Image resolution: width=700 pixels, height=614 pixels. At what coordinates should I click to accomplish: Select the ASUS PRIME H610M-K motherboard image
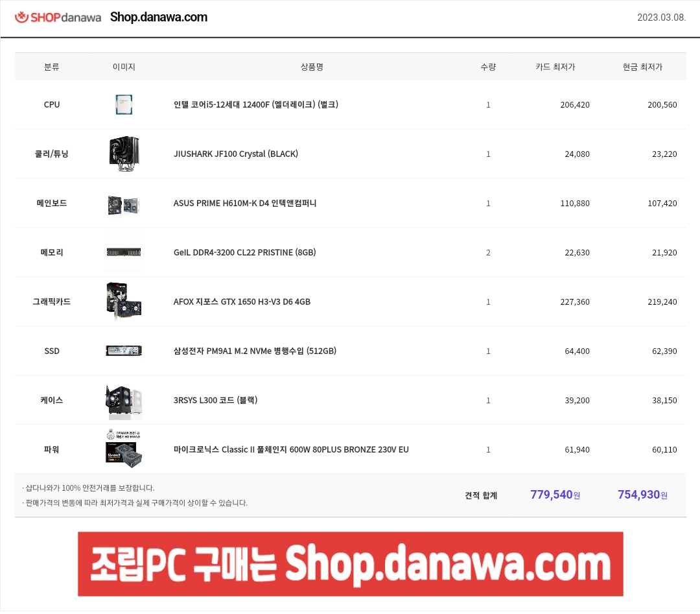point(124,205)
